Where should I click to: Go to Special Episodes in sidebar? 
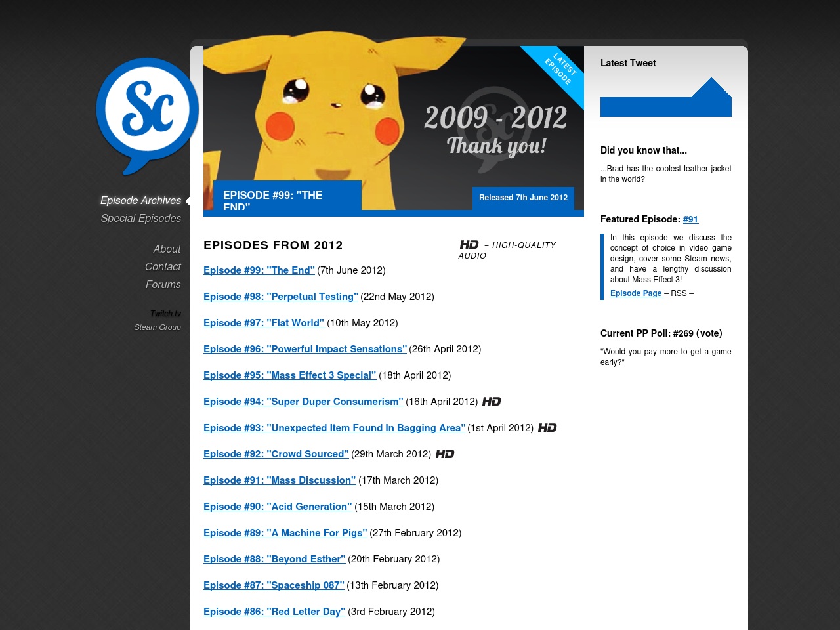click(141, 219)
